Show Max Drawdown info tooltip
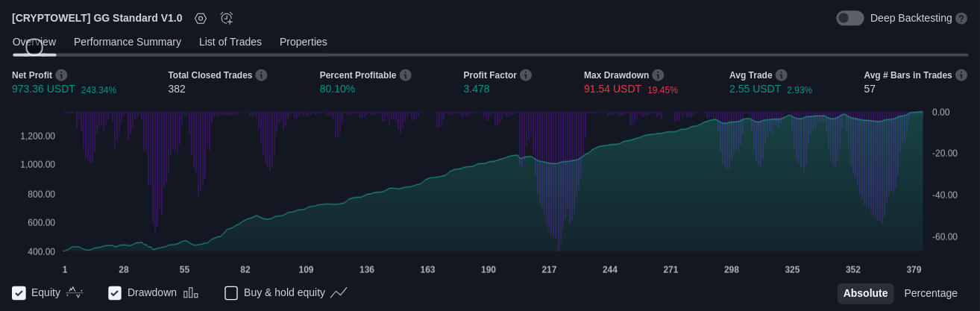Screen dimensions: 980x311 (658, 75)
